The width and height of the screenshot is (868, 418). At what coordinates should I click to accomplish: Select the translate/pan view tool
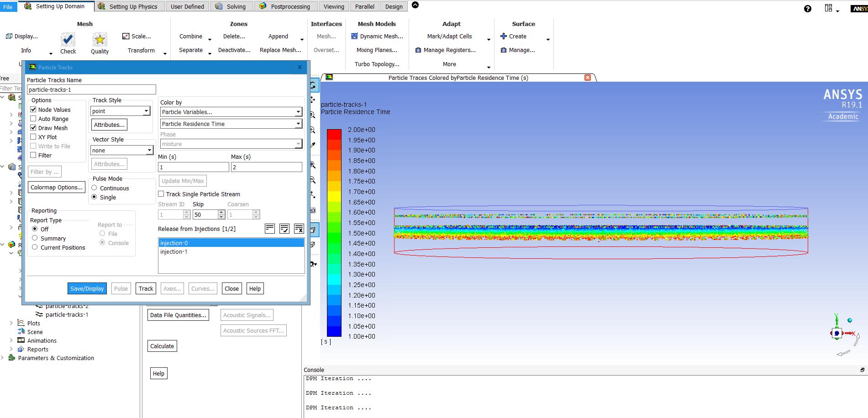point(313,99)
